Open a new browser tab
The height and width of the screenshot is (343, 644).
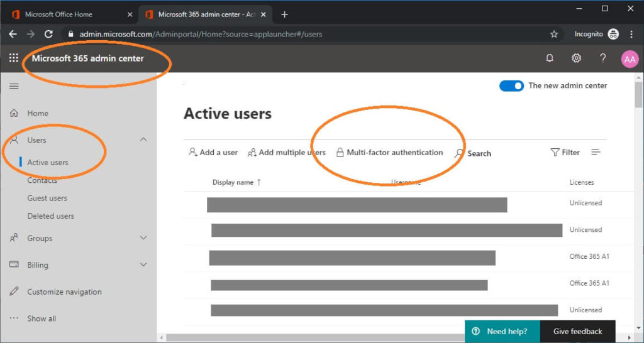pos(285,15)
